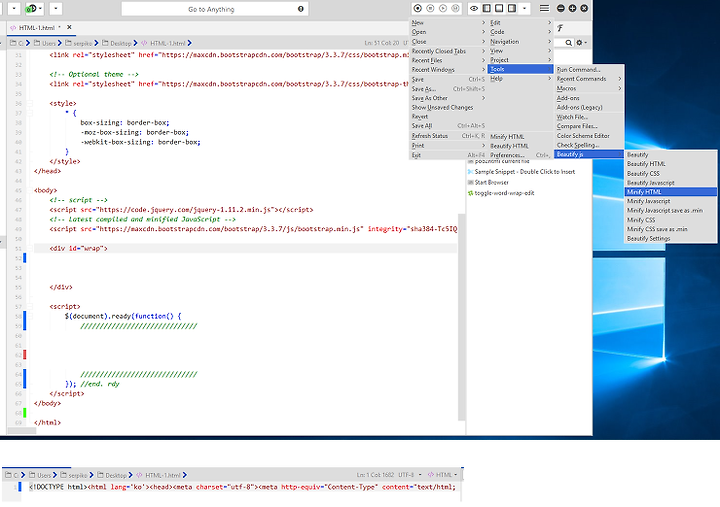
Task: Expand arrow after HTML-1.html in top breadcrumb
Action: coord(190,43)
